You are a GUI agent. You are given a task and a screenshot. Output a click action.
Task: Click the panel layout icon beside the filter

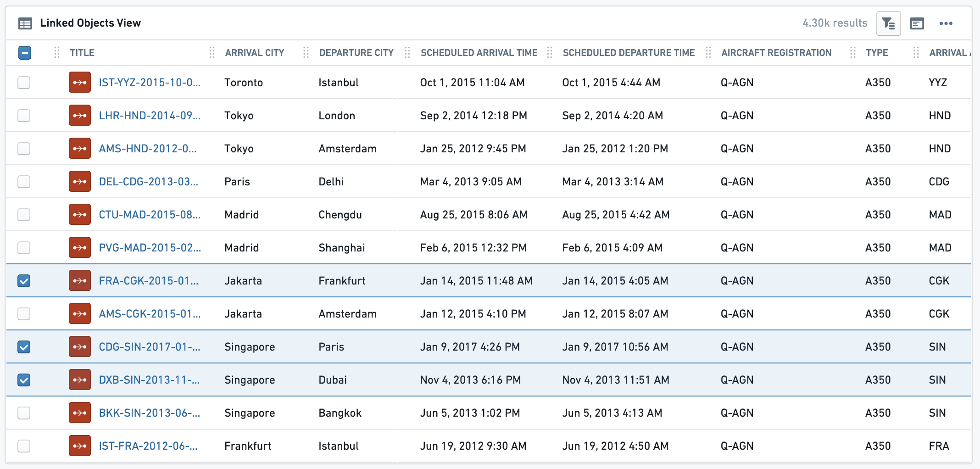917,23
